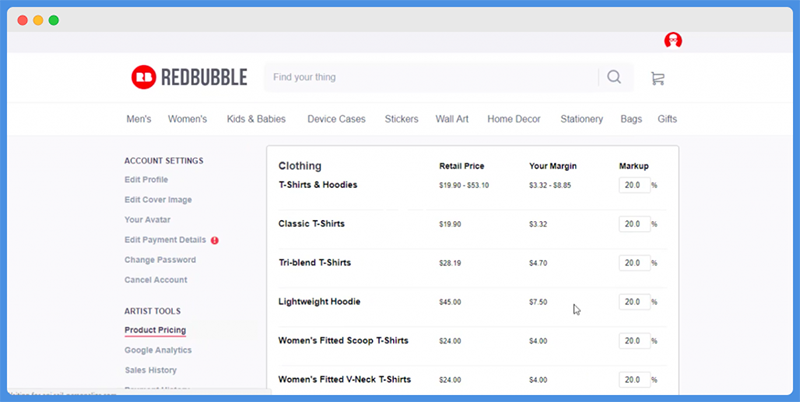View Sales History

point(151,370)
